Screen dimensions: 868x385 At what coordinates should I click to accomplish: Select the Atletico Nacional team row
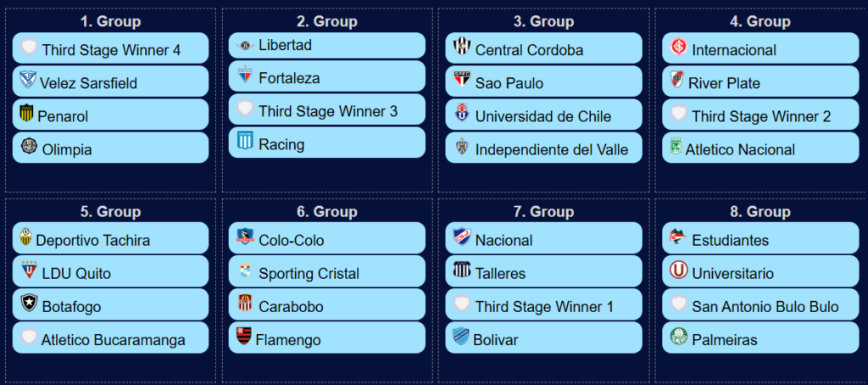click(760, 148)
